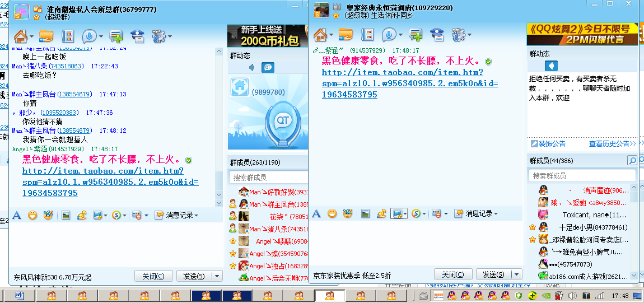The height and width of the screenshot is (303, 644).
Task: Open emoticon picker in left chat window
Action: 32,215
